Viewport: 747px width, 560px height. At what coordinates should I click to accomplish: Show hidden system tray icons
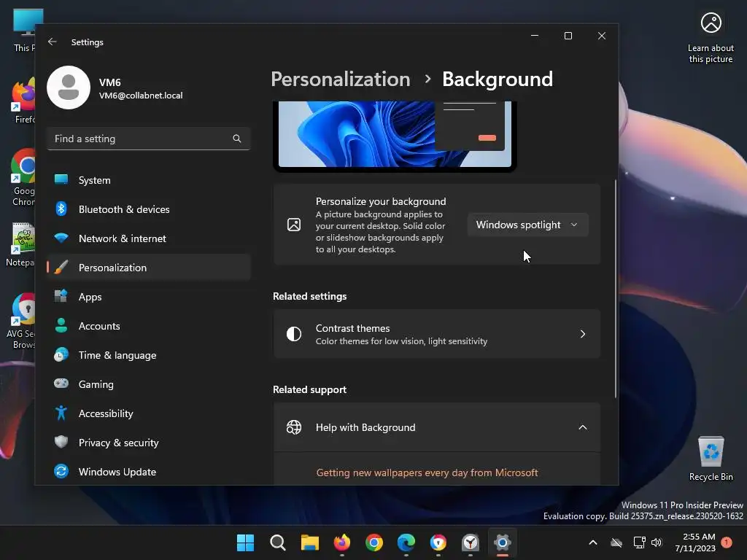pos(593,542)
